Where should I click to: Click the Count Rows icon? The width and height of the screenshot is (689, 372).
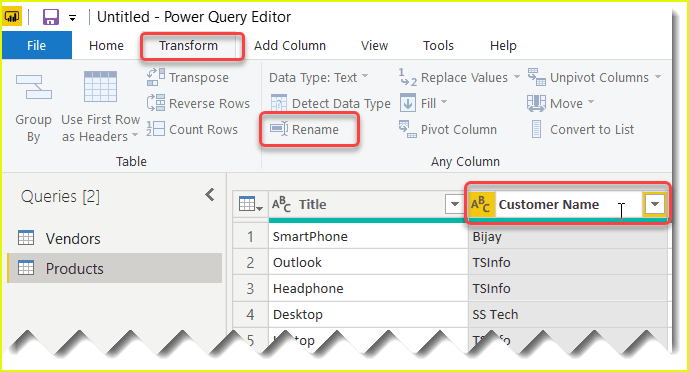pos(156,129)
